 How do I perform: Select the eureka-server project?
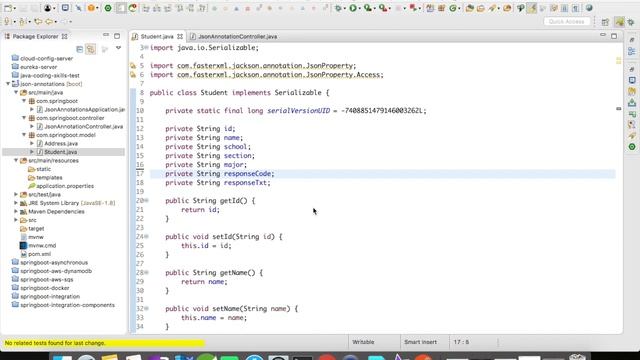(x=38, y=67)
